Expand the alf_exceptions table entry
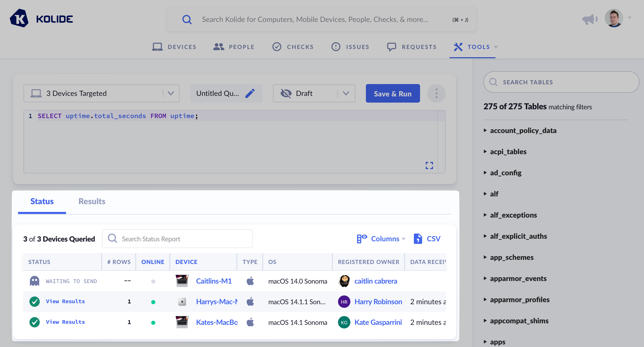The image size is (644, 347). pos(513,215)
